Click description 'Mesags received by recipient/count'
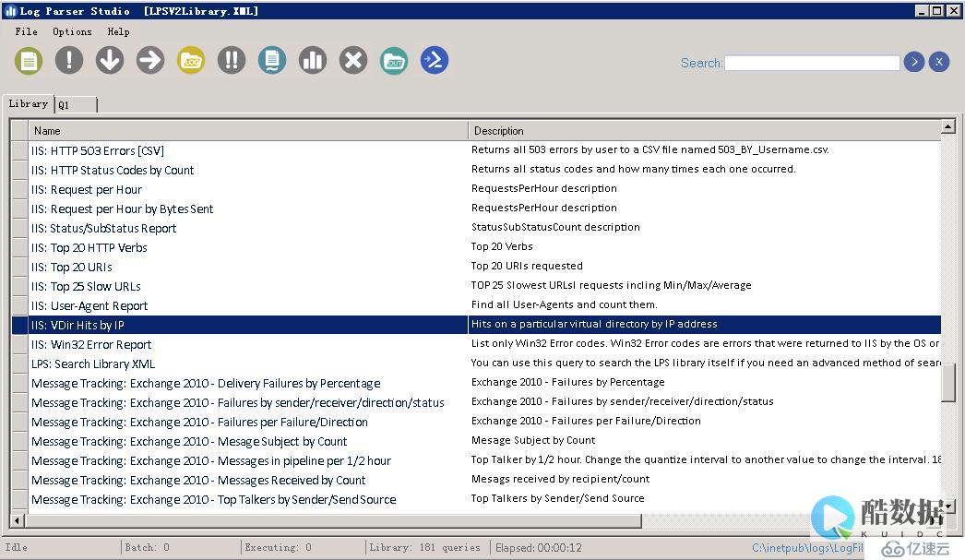 coord(560,479)
